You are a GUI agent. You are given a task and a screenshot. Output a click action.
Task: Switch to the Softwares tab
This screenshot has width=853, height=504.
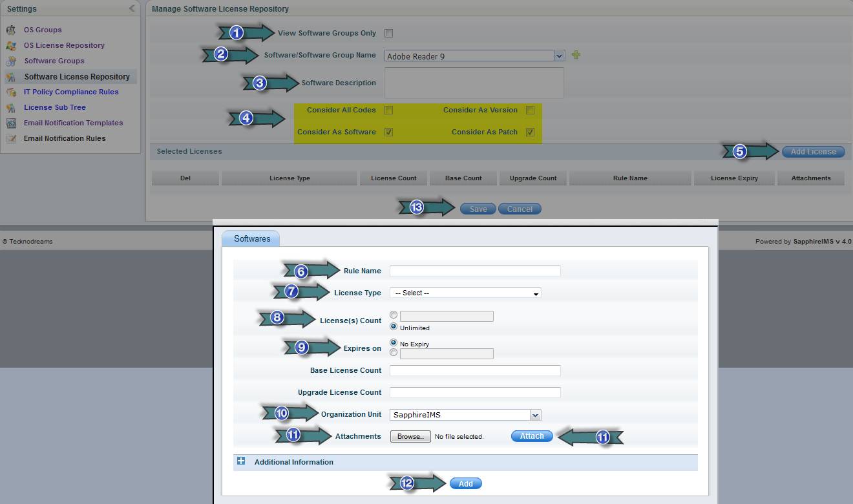coord(251,238)
